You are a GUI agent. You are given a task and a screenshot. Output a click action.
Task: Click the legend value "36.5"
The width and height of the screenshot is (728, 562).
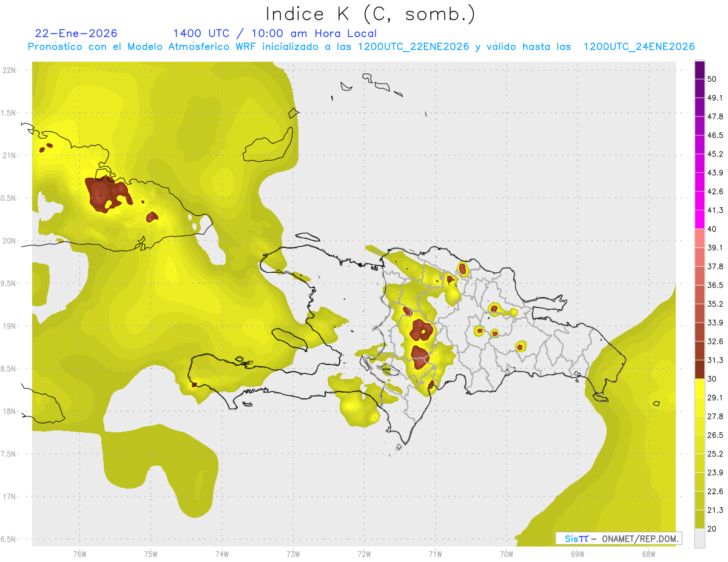pyautogui.click(x=715, y=285)
